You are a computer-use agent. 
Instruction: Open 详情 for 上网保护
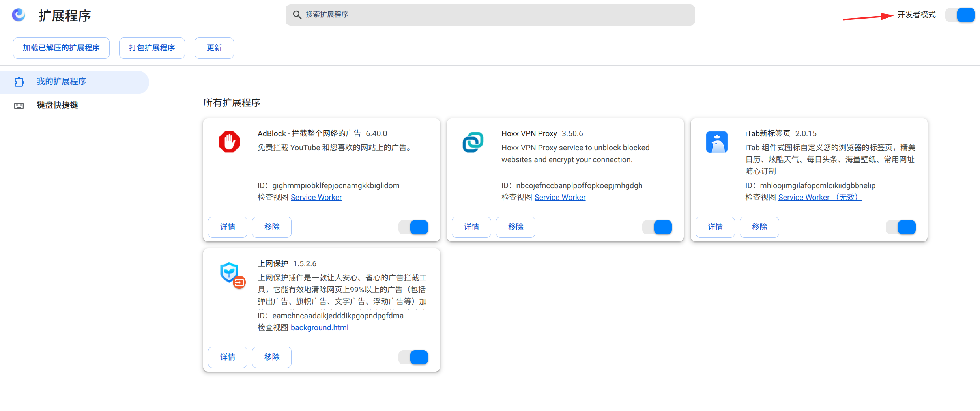228,357
